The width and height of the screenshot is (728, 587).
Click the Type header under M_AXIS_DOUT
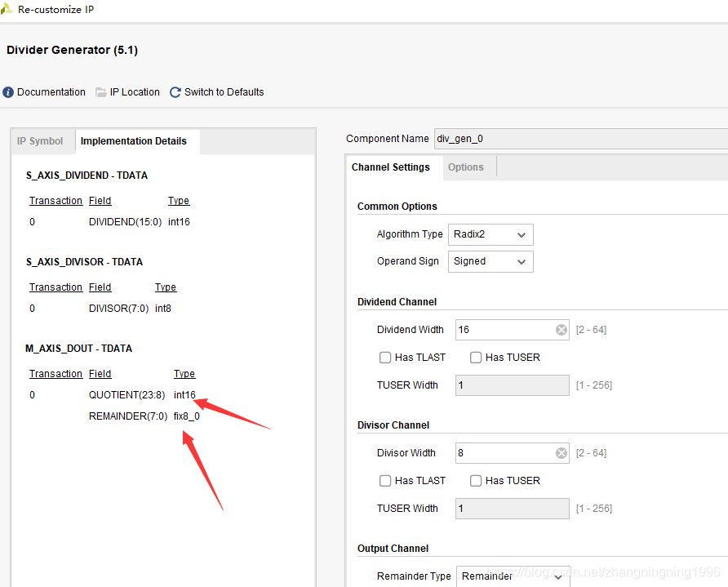[x=184, y=373]
